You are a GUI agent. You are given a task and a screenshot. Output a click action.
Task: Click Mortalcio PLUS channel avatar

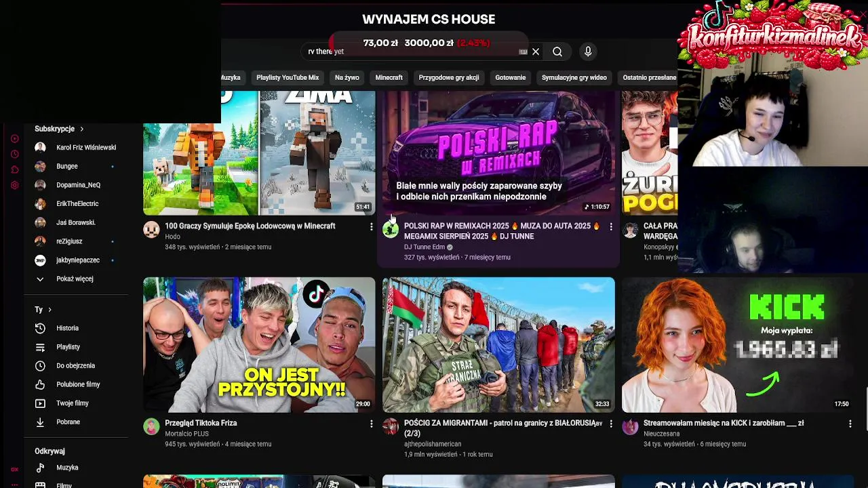[x=151, y=426]
